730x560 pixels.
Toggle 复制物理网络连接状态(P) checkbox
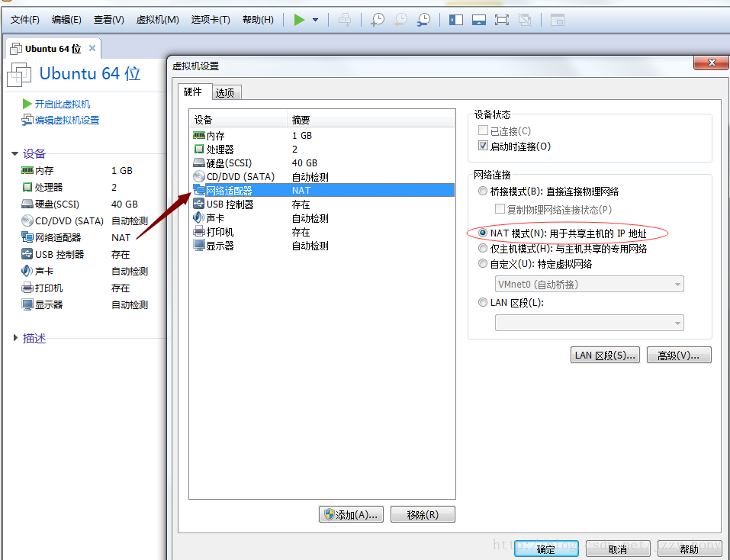tap(500, 209)
